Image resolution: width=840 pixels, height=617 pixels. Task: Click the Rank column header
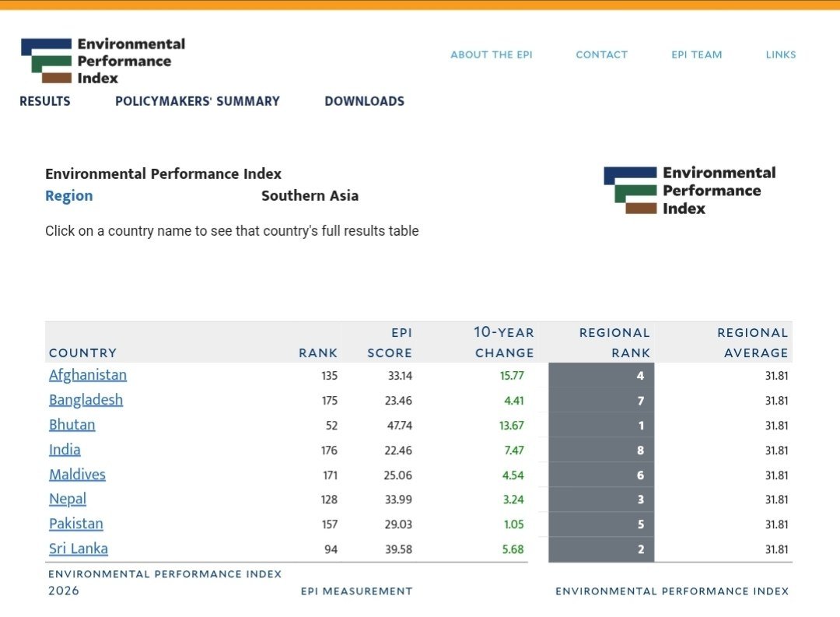click(318, 352)
